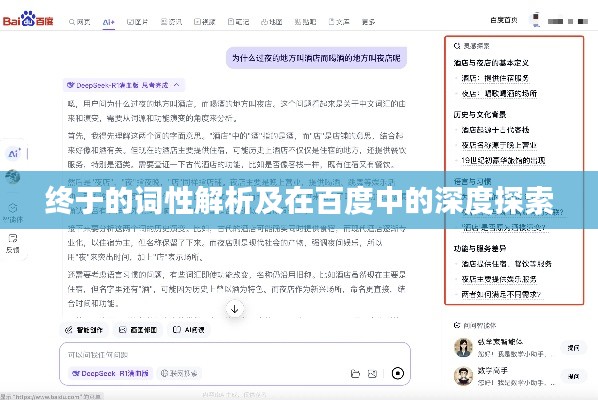Image resolution: width=598 pixels, height=400 pixels.
Task: Switch to the 图片 images tab
Action: tap(137, 22)
